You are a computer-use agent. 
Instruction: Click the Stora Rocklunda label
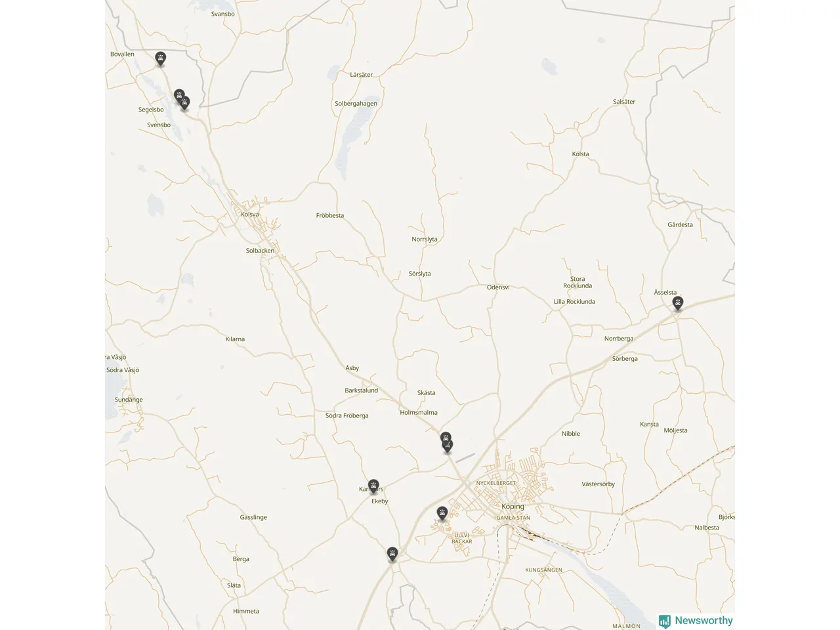(x=577, y=282)
